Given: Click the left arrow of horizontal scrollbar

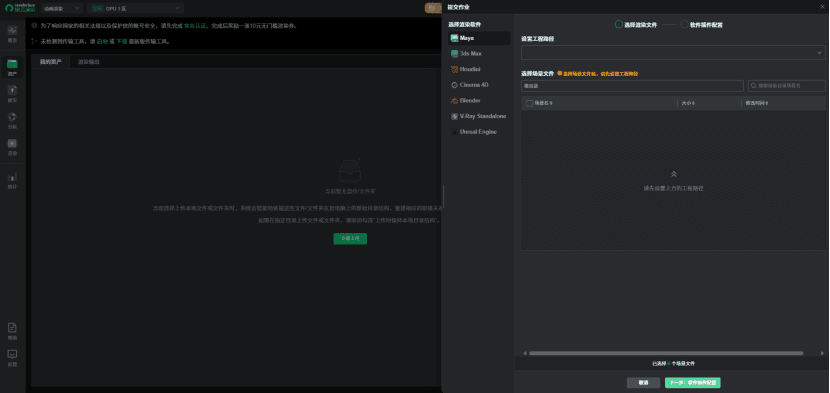Looking at the screenshot, I should point(525,353).
